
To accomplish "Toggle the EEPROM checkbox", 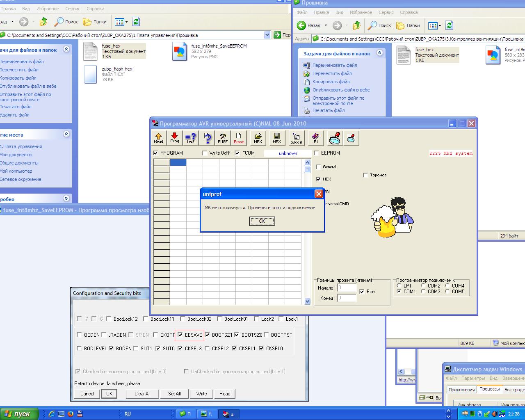I will (x=317, y=153).
